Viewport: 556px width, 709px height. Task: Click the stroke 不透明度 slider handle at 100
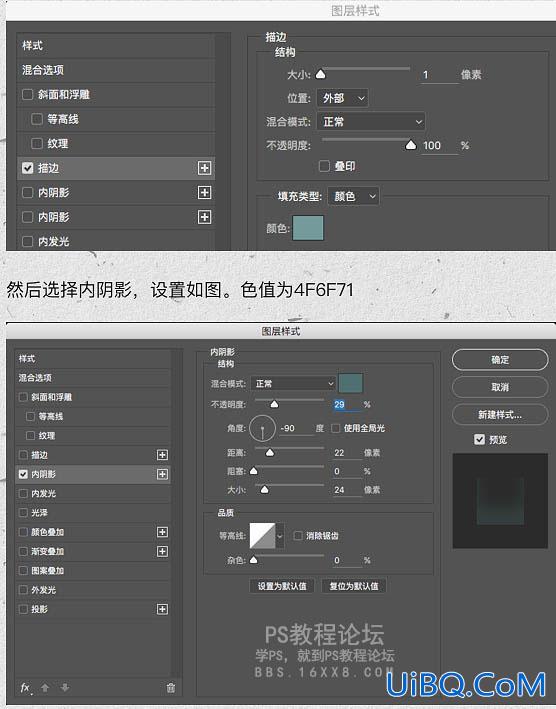click(410, 145)
